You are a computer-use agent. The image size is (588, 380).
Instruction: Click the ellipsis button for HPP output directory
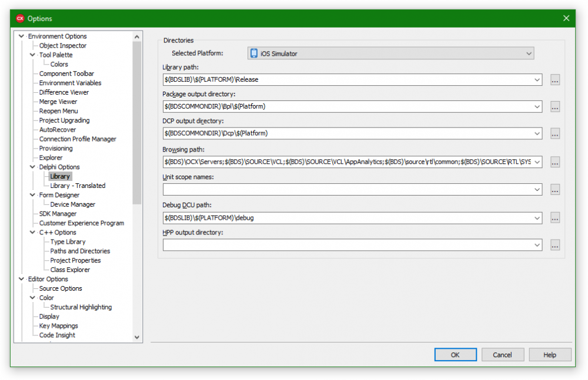[555, 246]
